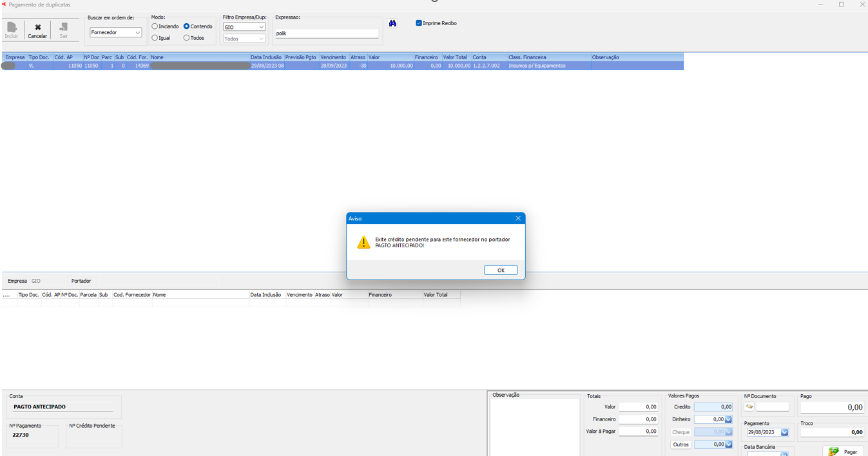Click the Sair exit icon

pos(63,28)
